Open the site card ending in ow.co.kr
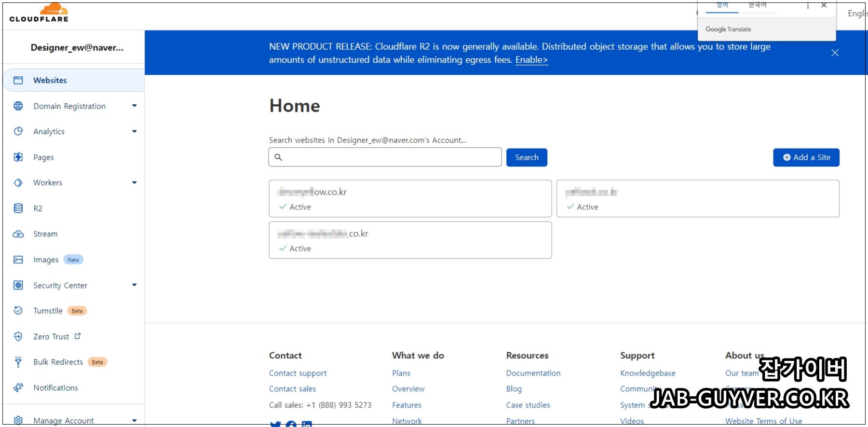This screenshot has height=427, width=868. (410, 199)
